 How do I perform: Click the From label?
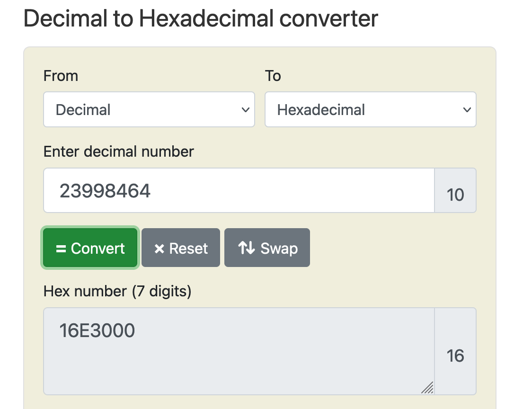point(61,76)
